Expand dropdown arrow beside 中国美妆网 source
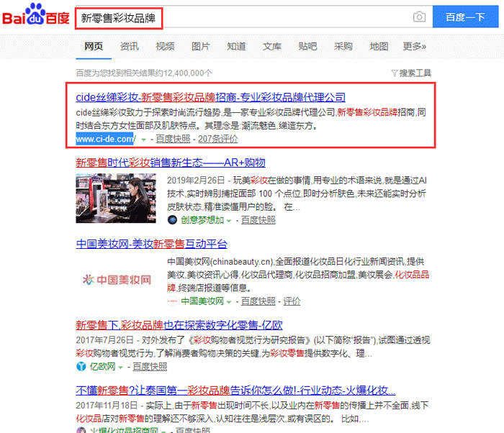Viewport: 504px width, 433px height. [x=229, y=302]
